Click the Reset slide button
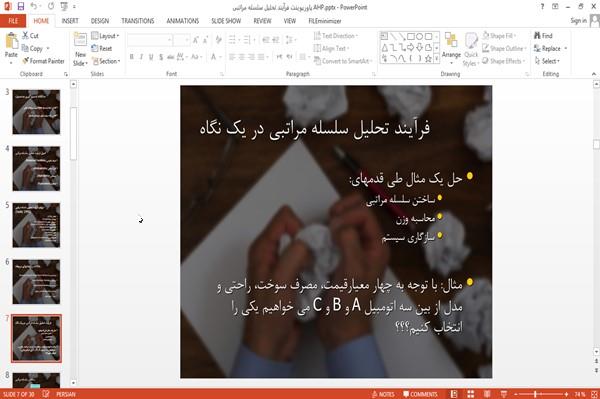Image resolution: width=600 pixels, height=399 pixels. pyautogui.click(x=102, y=48)
